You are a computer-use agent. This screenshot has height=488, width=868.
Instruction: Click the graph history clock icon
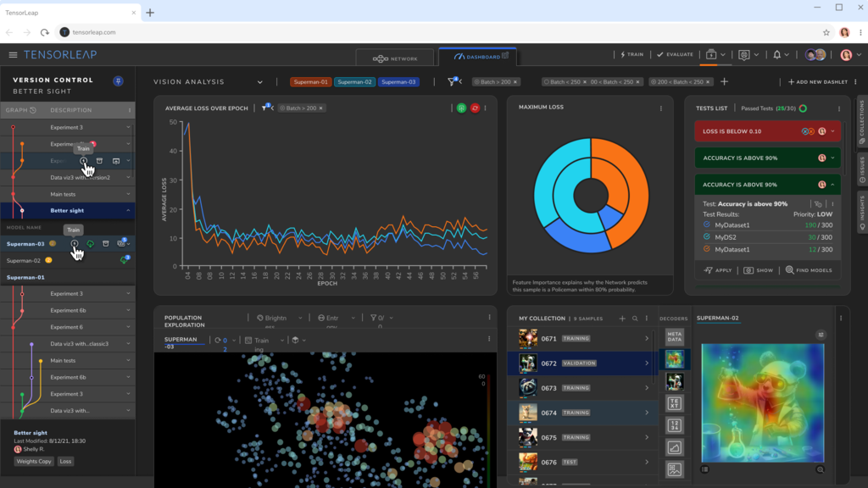pyautogui.click(x=33, y=110)
